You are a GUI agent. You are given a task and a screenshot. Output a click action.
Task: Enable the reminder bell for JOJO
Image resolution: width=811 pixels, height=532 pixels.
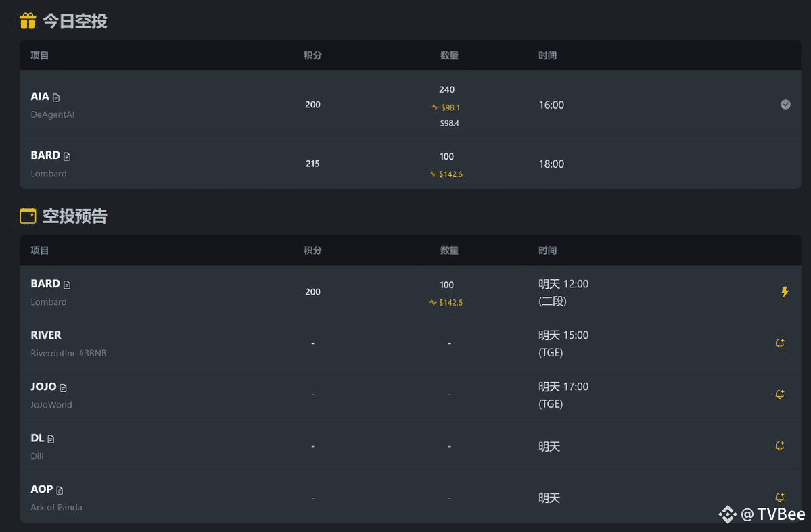(x=779, y=395)
